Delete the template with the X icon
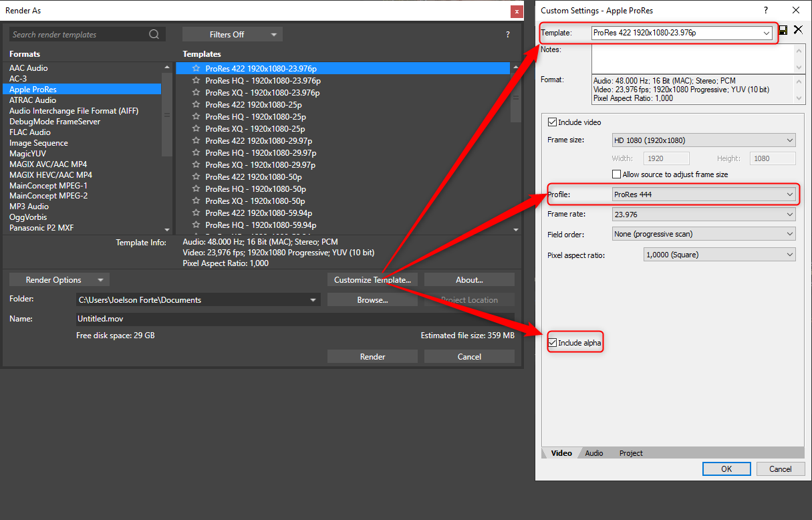 pyautogui.click(x=797, y=30)
